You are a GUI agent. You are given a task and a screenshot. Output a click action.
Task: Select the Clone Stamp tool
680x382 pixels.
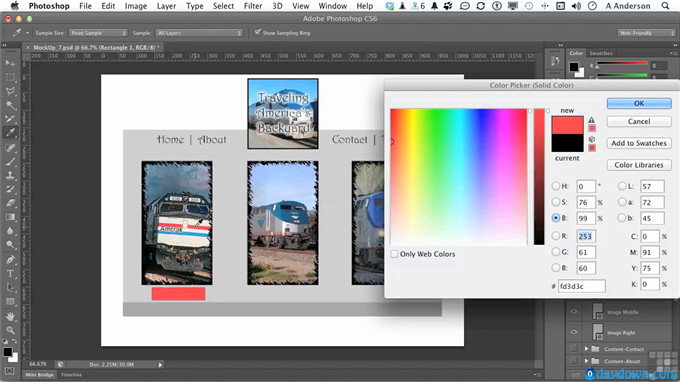click(10, 176)
